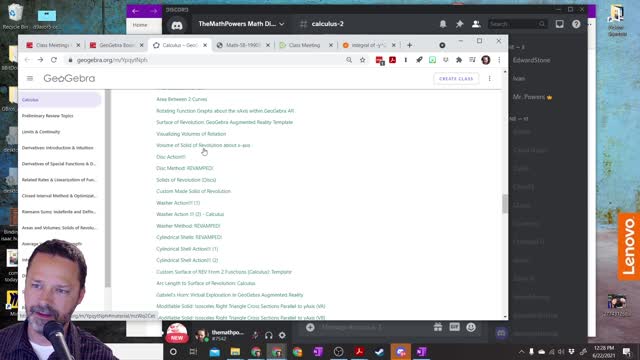This screenshot has width=640, height=360.
Task: Expand TheMathPowers server dropdown
Action: [x=282, y=24]
